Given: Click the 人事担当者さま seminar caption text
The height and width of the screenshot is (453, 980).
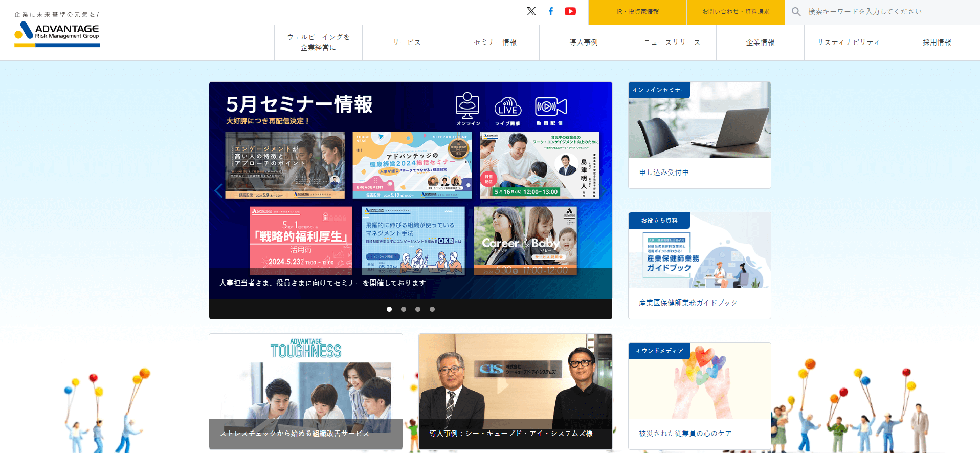Looking at the screenshot, I should (323, 283).
